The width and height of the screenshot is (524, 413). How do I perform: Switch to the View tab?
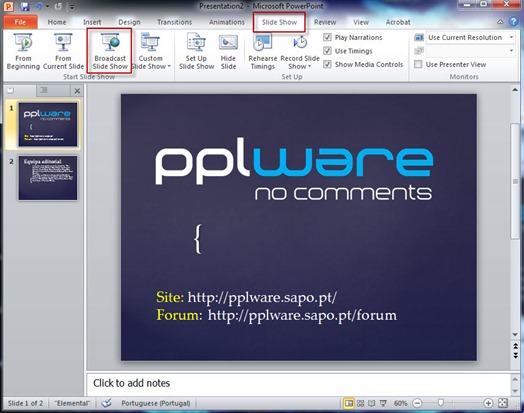click(361, 22)
